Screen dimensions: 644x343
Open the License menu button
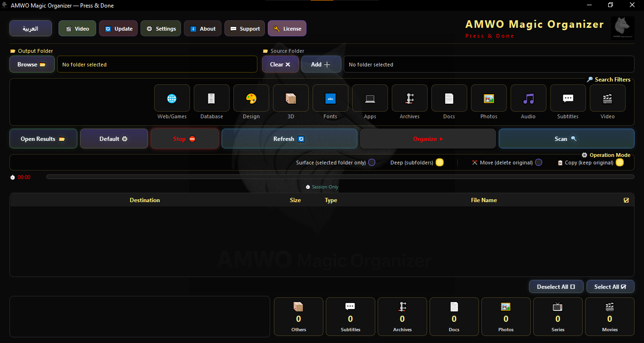pos(287,29)
